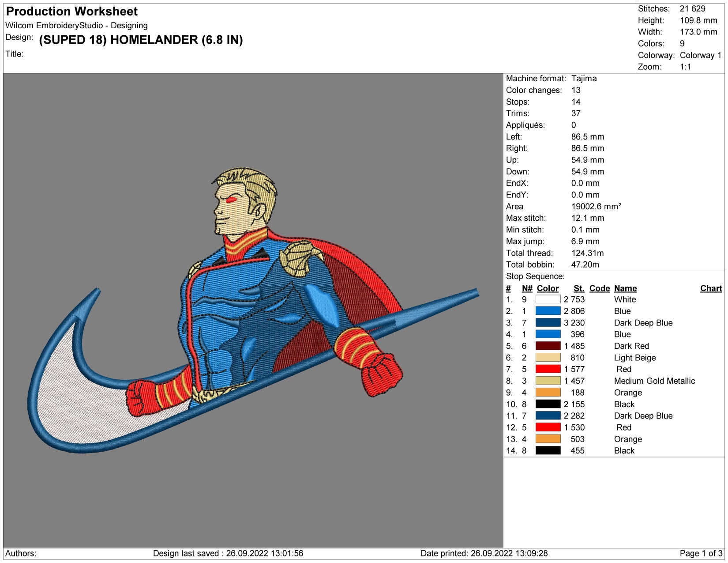Click 'Wilcom EmbroideryStudio - Designing' text
The image size is (728, 563).
point(76,26)
